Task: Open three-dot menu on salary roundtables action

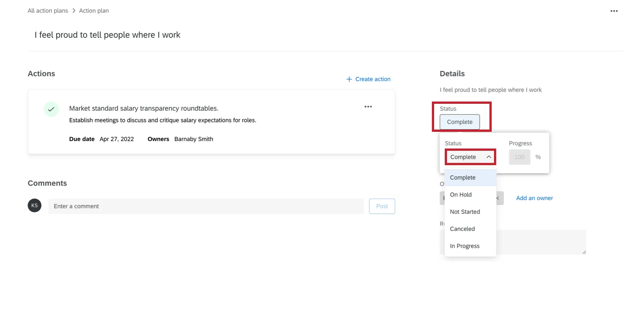Action: click(x=368, y=107)
